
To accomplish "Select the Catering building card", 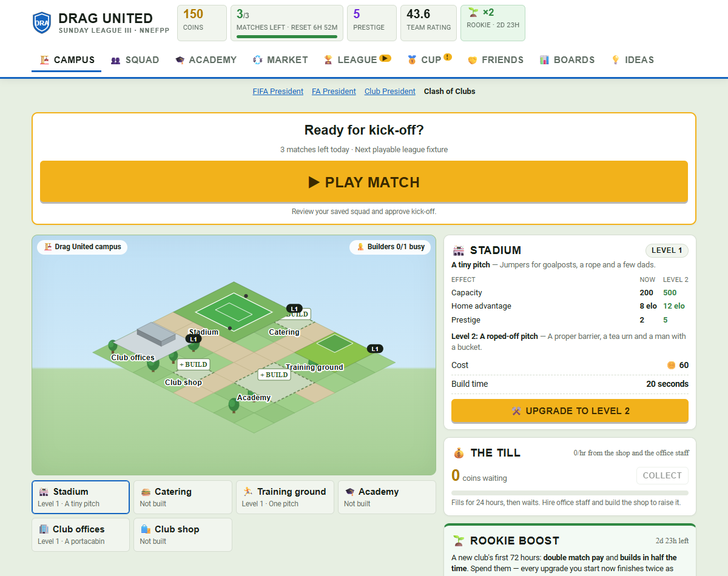I will 183,497.
